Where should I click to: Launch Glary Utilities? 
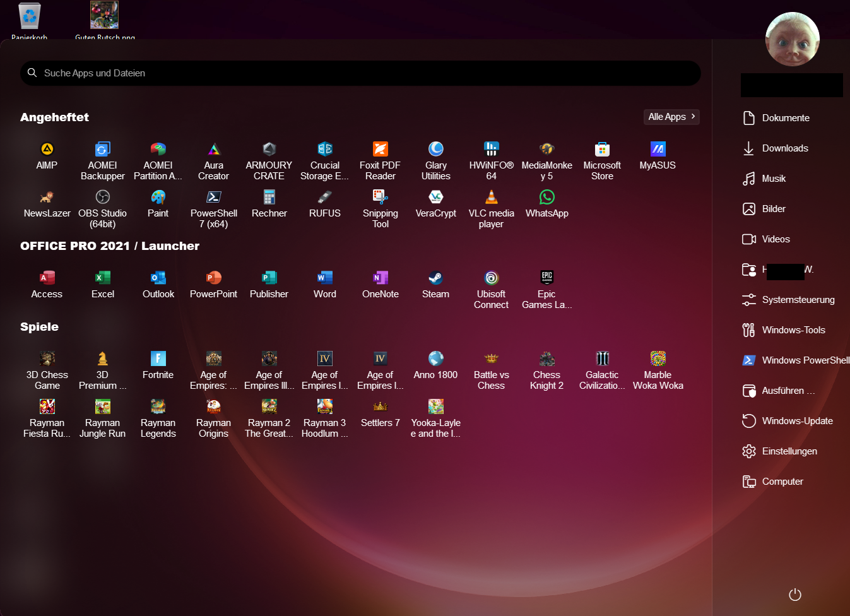coord(435,161)
